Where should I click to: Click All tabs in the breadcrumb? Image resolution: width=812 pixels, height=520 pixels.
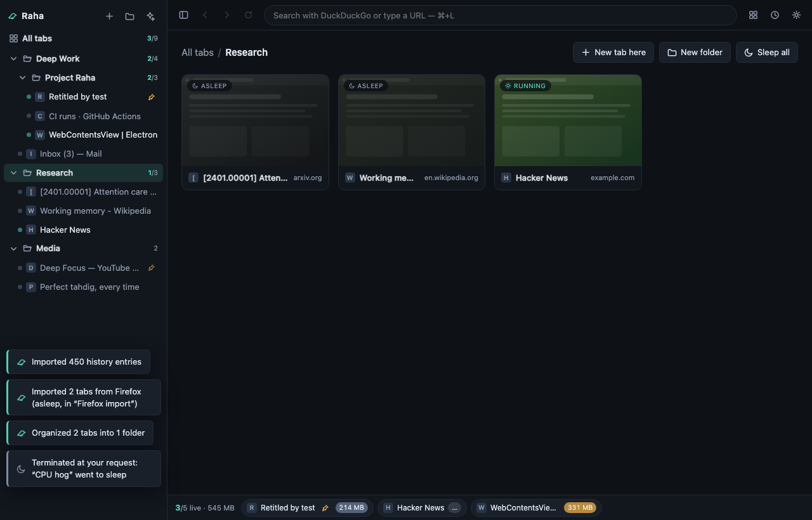(x=197, y=53)
